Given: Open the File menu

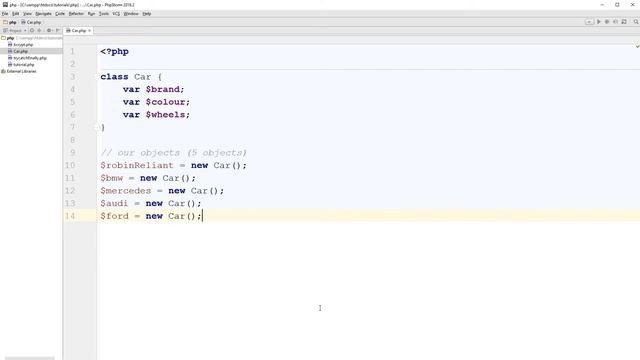Looking at the screenshot, I should tap(5, 14).
